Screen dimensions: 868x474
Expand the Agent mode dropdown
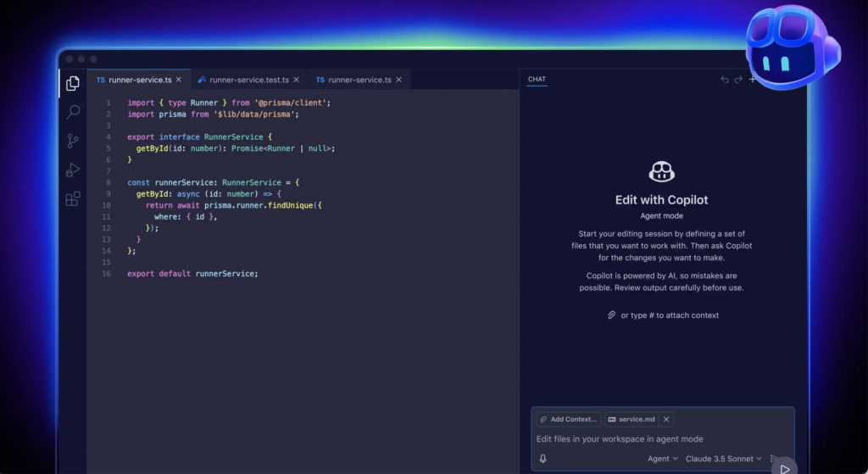click(x=663, y=459)
